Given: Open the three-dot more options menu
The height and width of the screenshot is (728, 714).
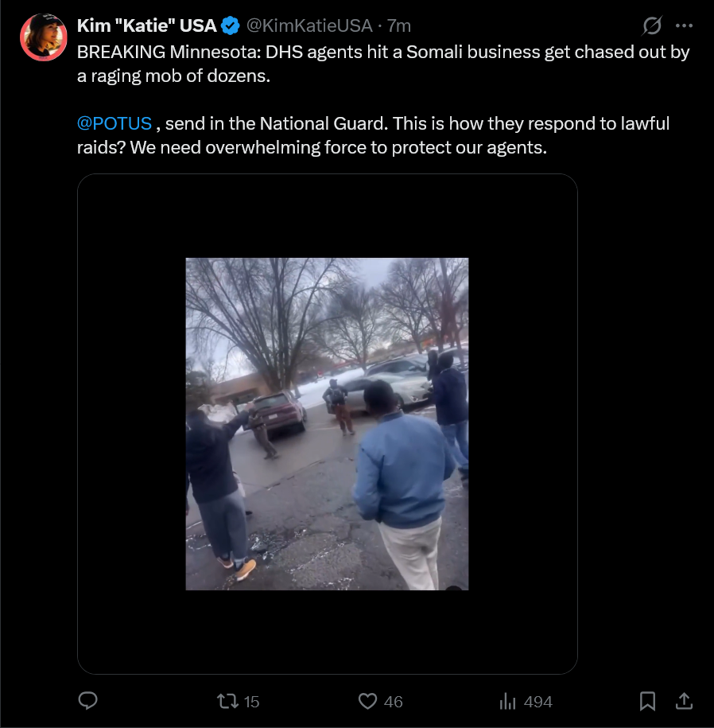Looking at the screenshot, I should [x=684, y=25].
